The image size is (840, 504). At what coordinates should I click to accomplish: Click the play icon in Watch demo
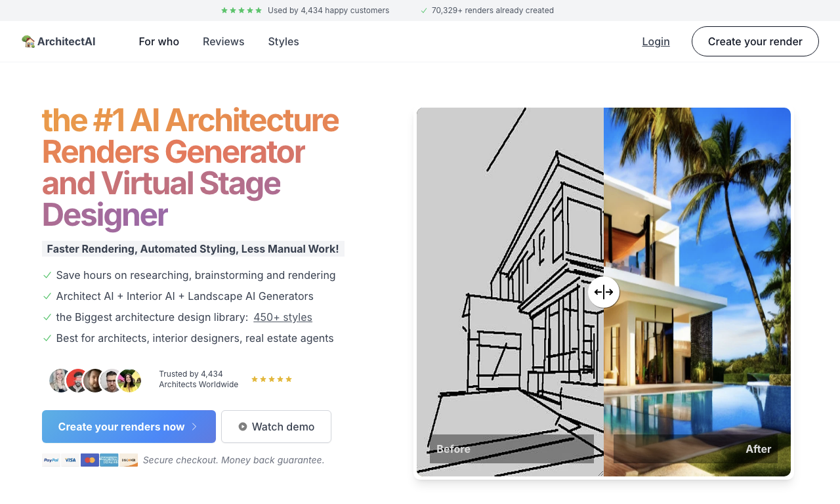click(x=243, y=427)
